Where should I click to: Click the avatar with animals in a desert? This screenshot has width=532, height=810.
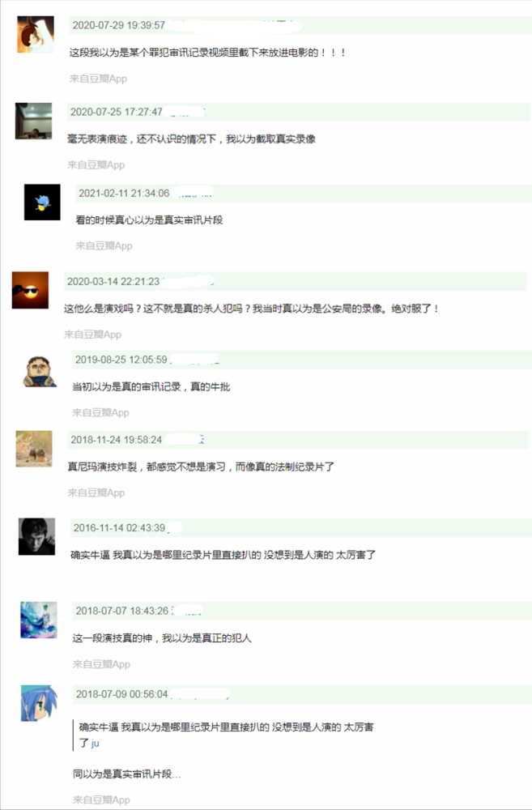(x=34, y=449)
